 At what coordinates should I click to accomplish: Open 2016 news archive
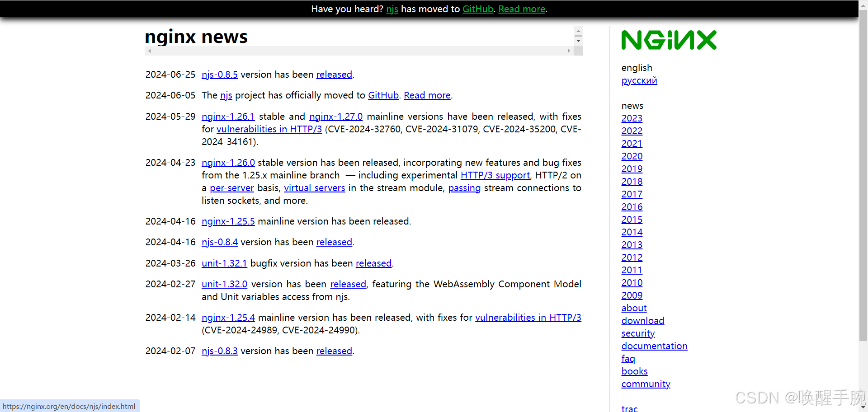632,207
